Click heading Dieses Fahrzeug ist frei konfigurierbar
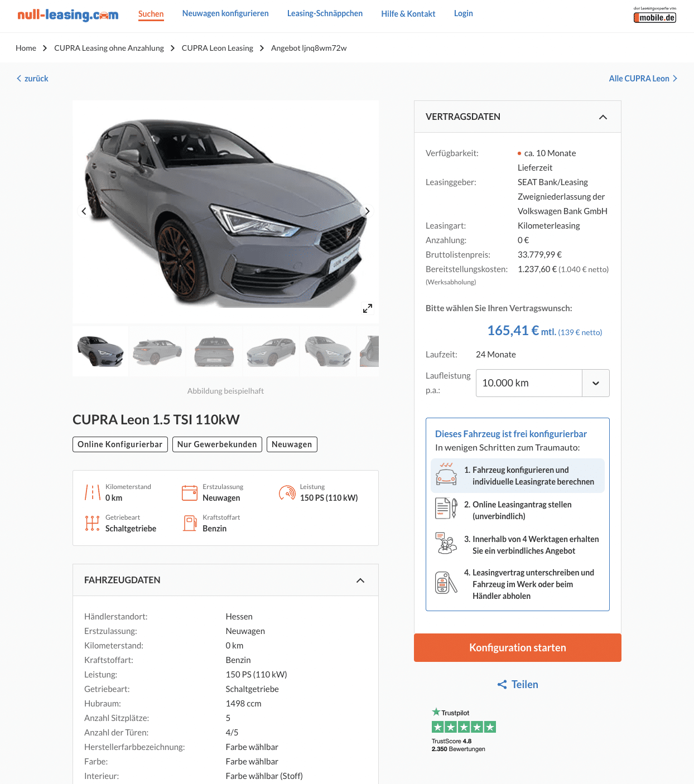694x784 pixels. tap(511, 434)
